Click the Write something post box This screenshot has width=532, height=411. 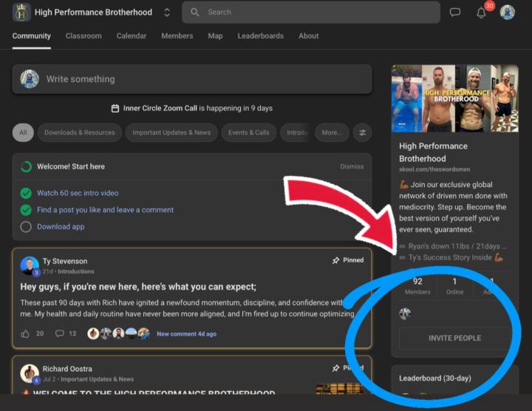(x=192, y=79)
